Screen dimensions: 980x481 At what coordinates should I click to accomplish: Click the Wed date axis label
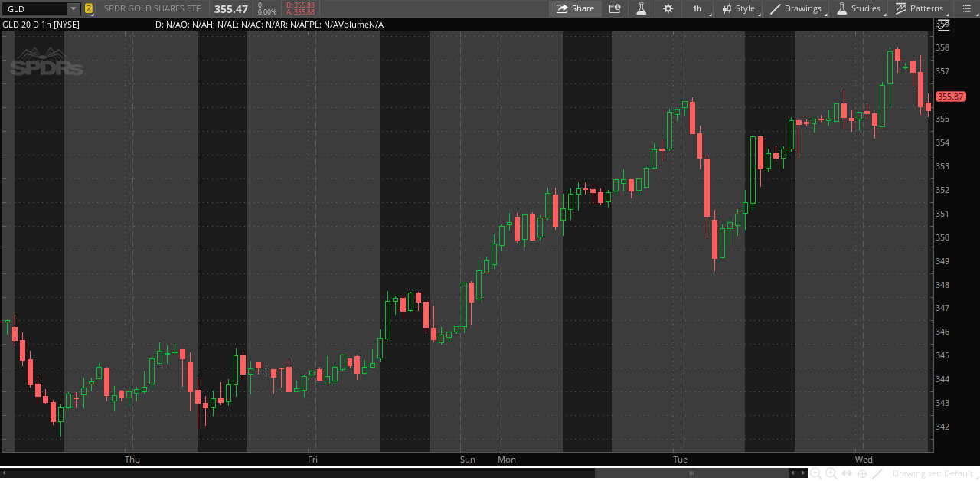(x=864, y=460)
